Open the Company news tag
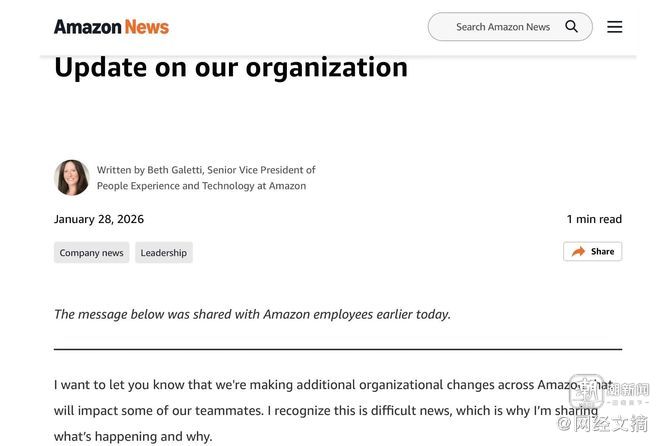660x446 pixels. pos(91,252)
